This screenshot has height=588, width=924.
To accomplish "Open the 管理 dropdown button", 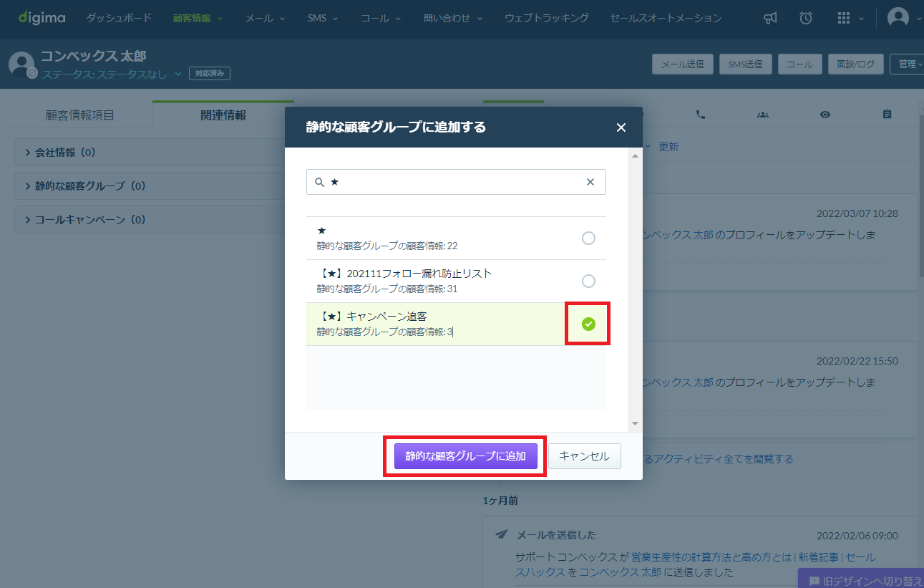I will click(908, 64).
